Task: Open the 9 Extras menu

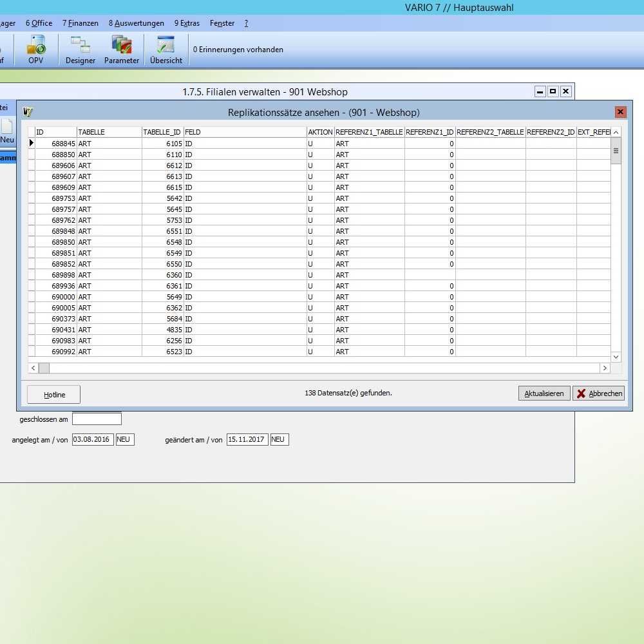Action: (187, 23)
